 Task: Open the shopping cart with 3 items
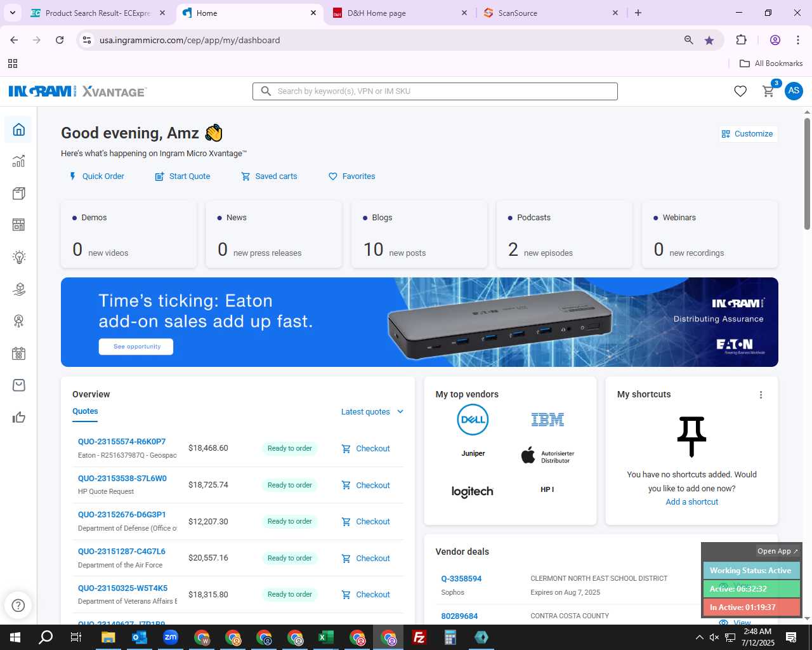(x=769, y=91)
